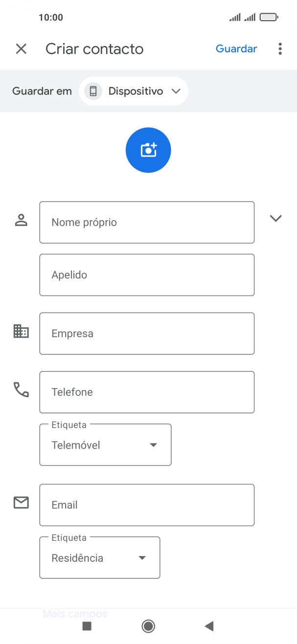Tap the home navigation button
Screen dimensions: 297x644
point(148,626)
